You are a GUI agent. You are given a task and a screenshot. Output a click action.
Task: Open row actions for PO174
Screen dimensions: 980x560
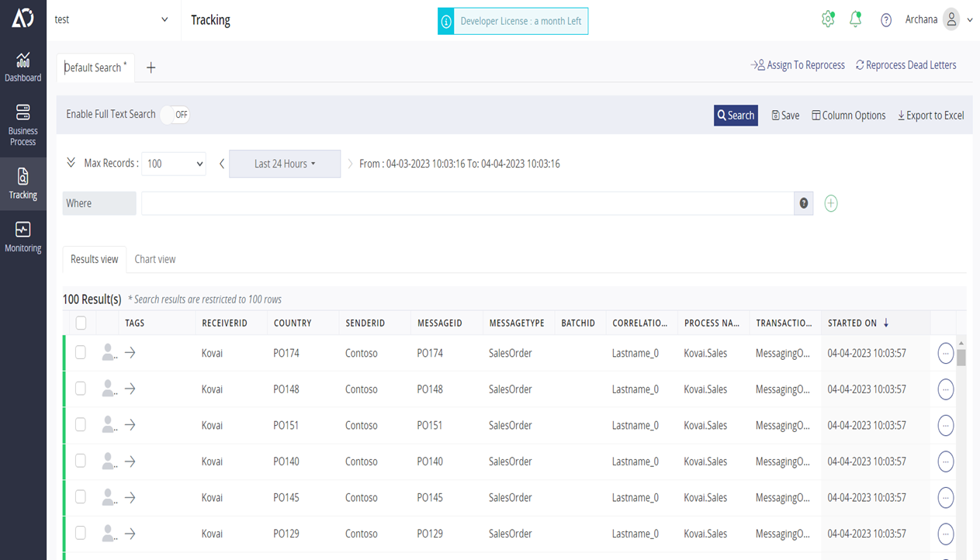click(945, 353)
